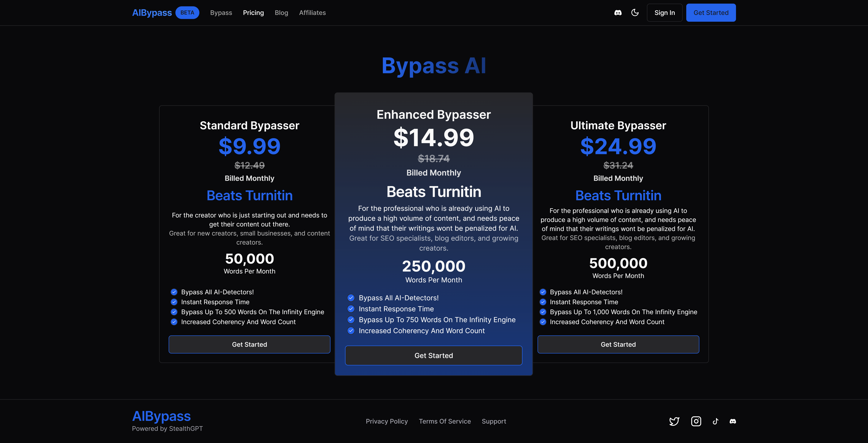The height and width of the screenshot is (443, 868).
Task: Click Standard's Bypass All AI-Detectors check icon
Action: (x=174, y=292)
